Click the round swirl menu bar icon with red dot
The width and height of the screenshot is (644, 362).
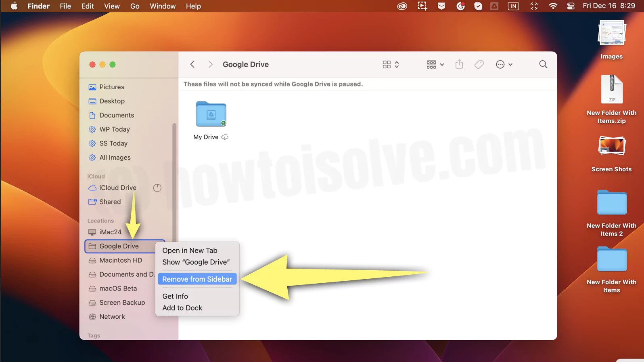click(x=460, y=6)
